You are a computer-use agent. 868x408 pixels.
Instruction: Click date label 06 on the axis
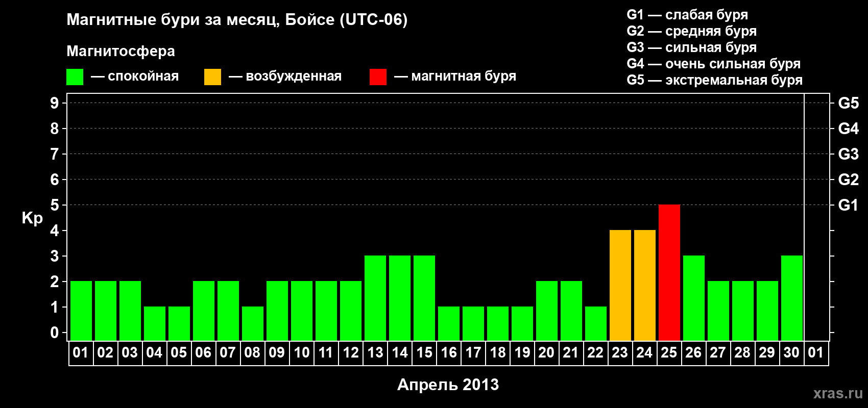[203, 353]
